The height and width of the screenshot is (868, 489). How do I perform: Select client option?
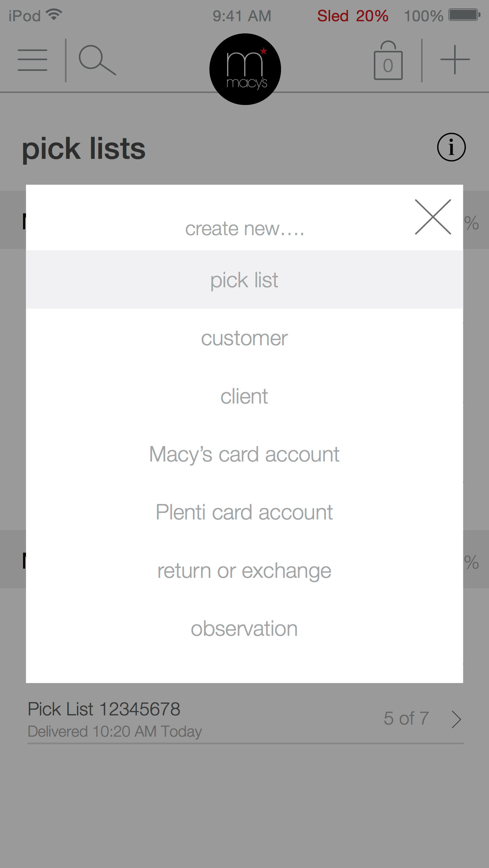click(244, 396)
